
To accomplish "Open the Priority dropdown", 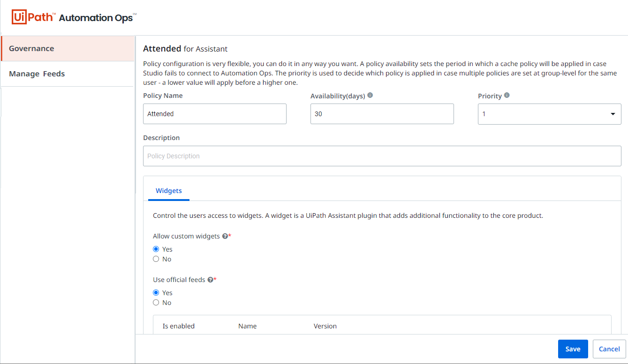I will click(x=549, y=114).
